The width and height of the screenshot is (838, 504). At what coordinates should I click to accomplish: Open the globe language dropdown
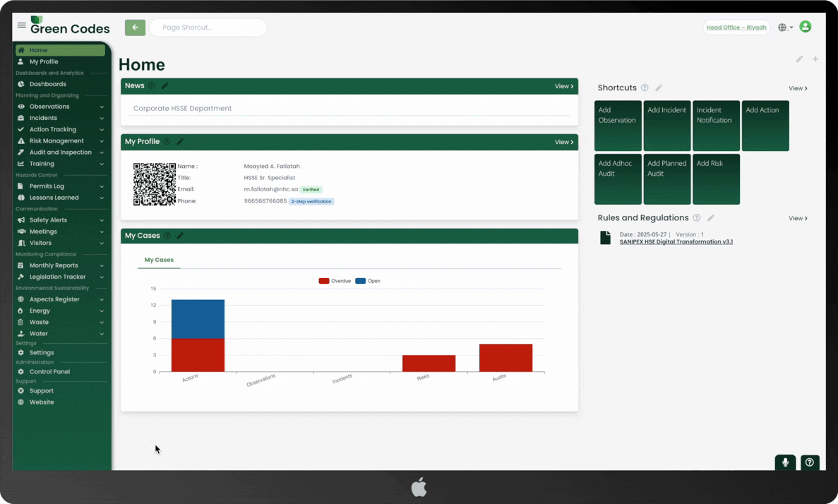pos(785,28)
